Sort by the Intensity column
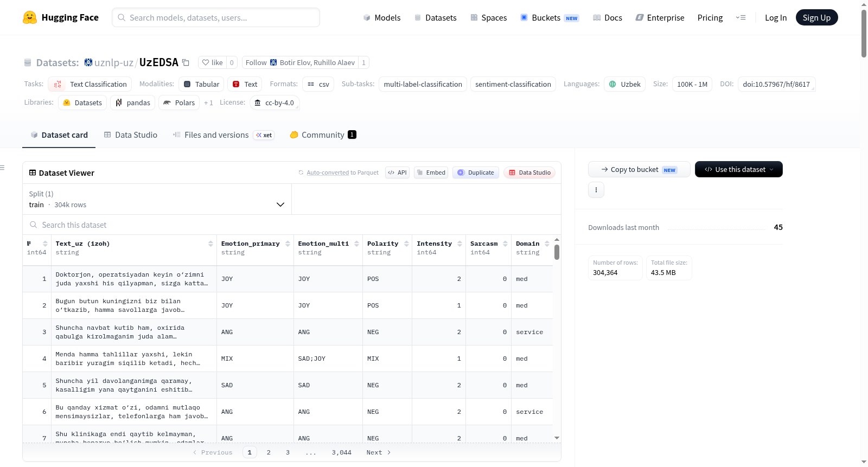The width and height of the screenshot is (868, 467). 459,244
